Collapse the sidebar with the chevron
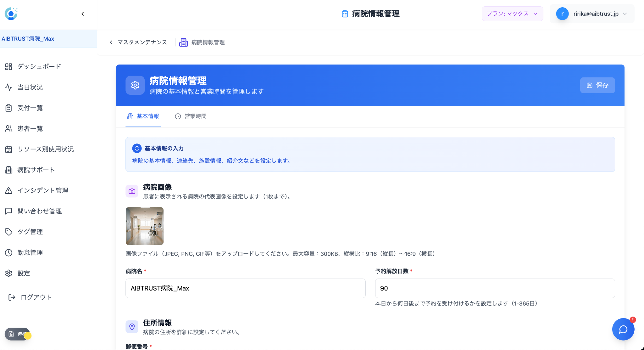This screenshot has width=644, height=350. click(x=83, y=14)
